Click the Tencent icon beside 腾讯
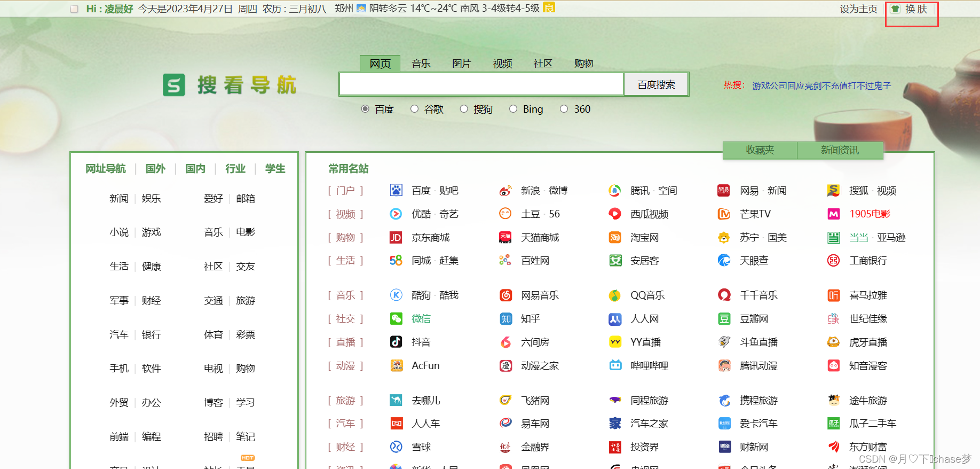 coord(615,190)
